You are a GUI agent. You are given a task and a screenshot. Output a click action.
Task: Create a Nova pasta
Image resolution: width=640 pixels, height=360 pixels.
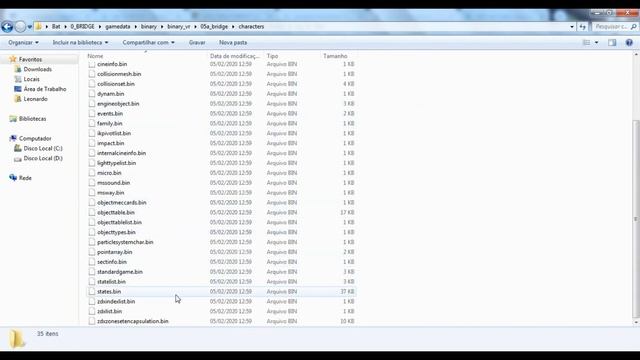coord(233,42)
